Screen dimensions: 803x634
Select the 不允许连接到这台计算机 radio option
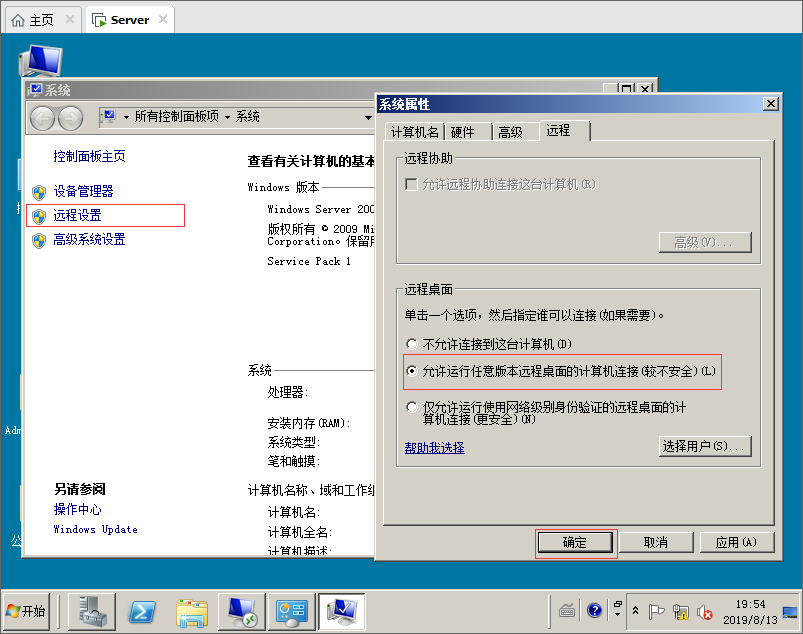(412, 345)
